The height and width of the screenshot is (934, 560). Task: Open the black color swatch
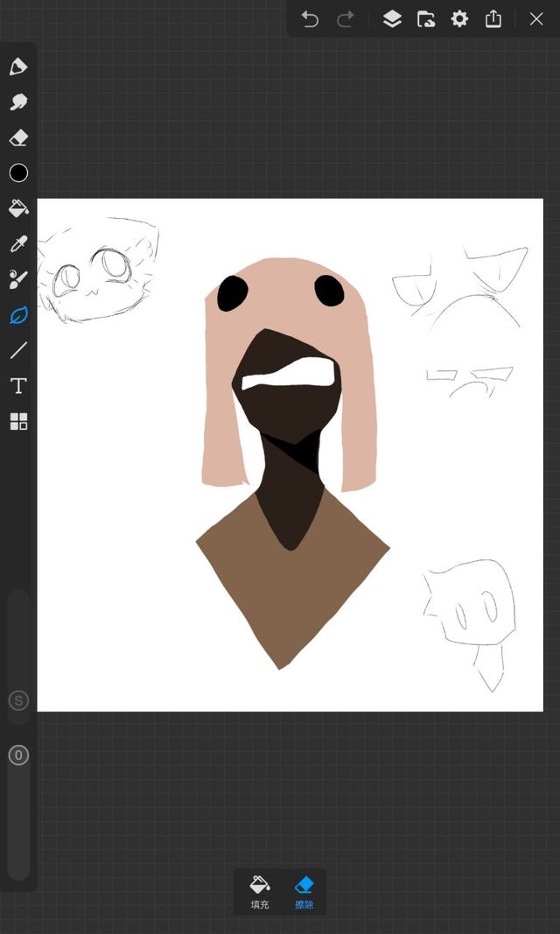[18, 173]
